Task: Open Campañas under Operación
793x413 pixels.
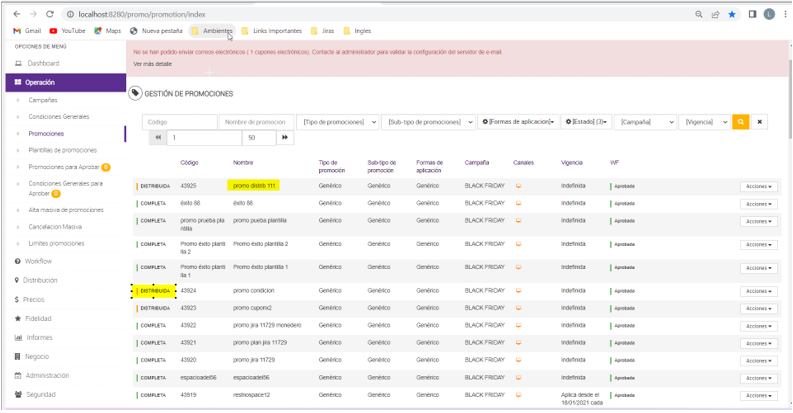Action: 43,100
